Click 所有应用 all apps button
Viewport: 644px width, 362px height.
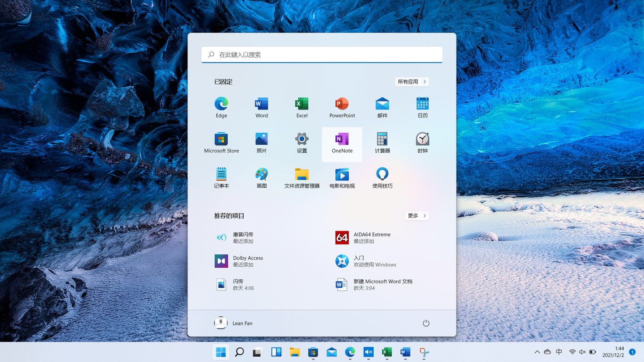(x=412, y=82)
